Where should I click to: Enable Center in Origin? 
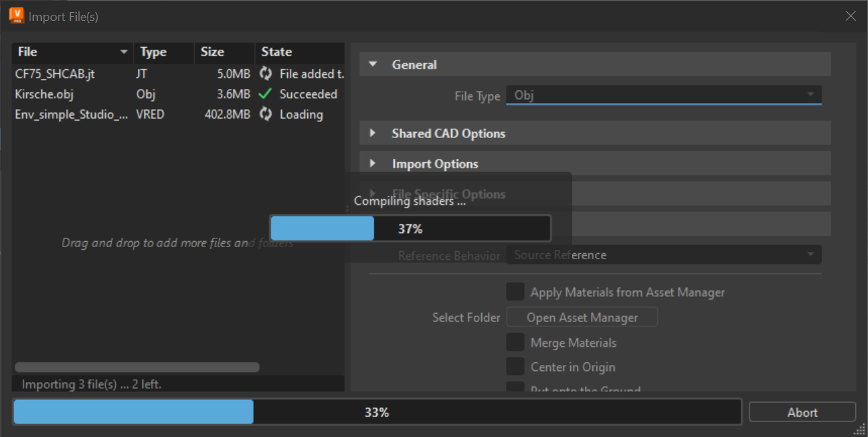pos(515,366)
